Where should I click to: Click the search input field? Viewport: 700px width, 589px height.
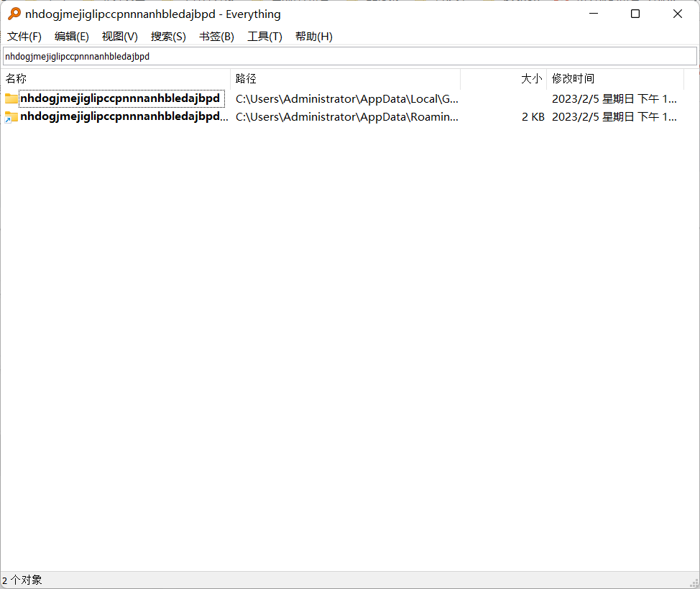(x=349, y=57)
